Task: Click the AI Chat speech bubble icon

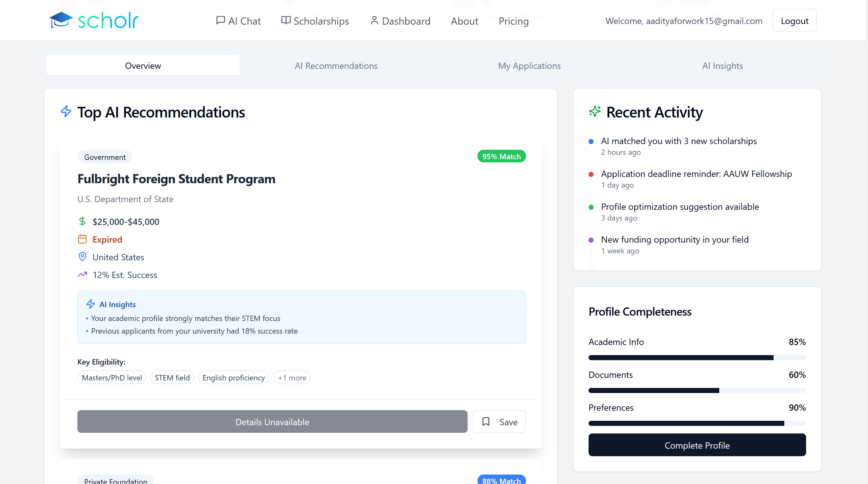Action: 220,21
